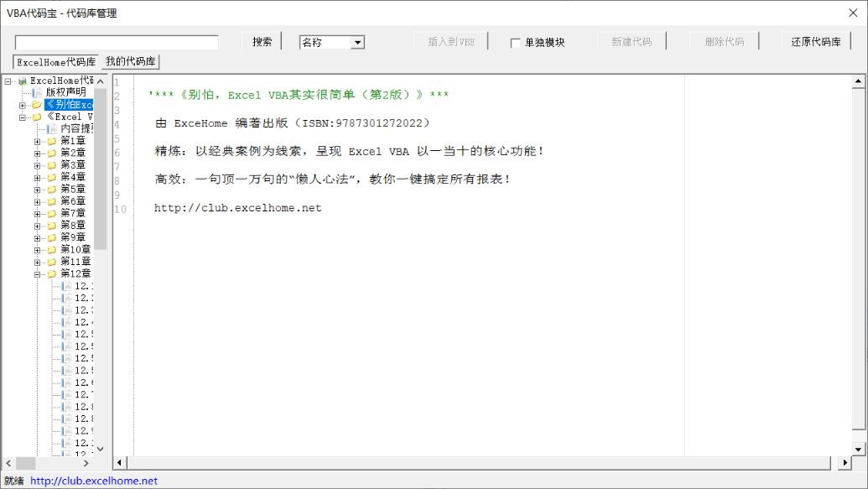Click the green comment line 《别怕，Excel VBA其实很简单
The image size is (868, 489).
pyautogui.click(x=299, y=95)
